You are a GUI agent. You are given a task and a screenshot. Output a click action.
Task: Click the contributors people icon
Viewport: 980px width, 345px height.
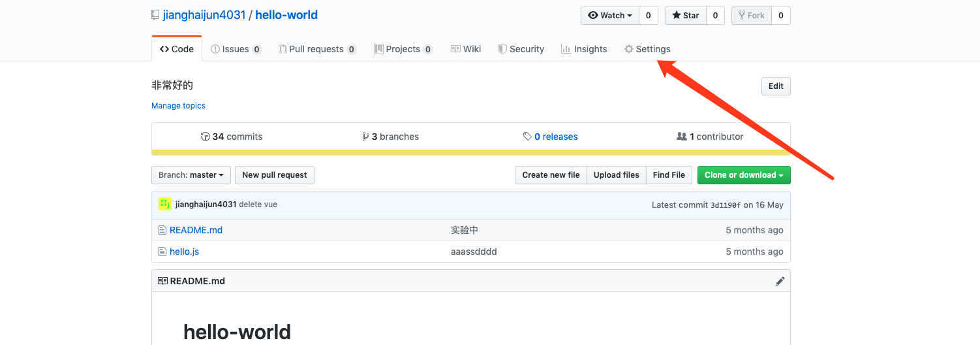click(682, 137)
